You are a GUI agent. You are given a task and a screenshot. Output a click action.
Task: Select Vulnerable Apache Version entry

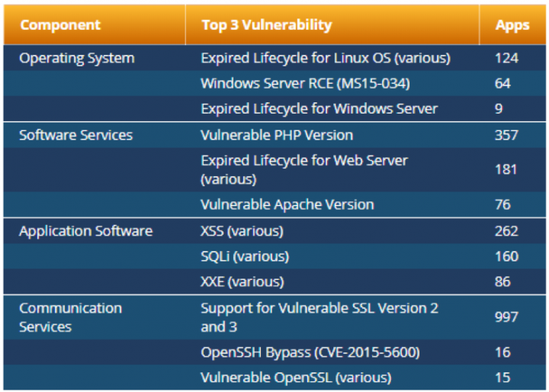pos(287,204)
